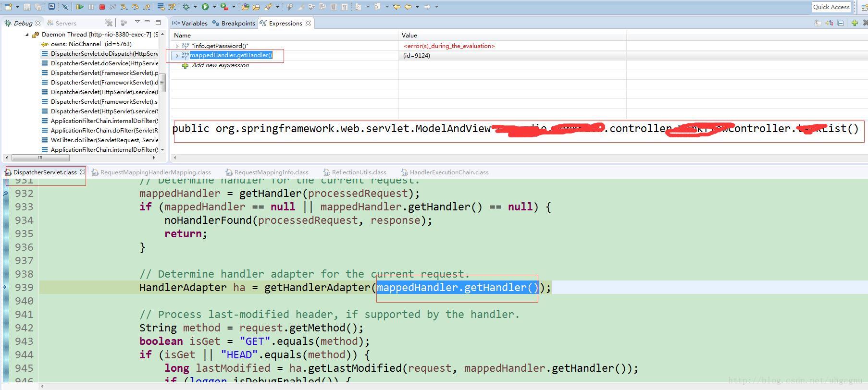Click the Back navigation arrow icon
Image resolution: width=868 pixels, height=390 pixels.
tap(408, 7)
